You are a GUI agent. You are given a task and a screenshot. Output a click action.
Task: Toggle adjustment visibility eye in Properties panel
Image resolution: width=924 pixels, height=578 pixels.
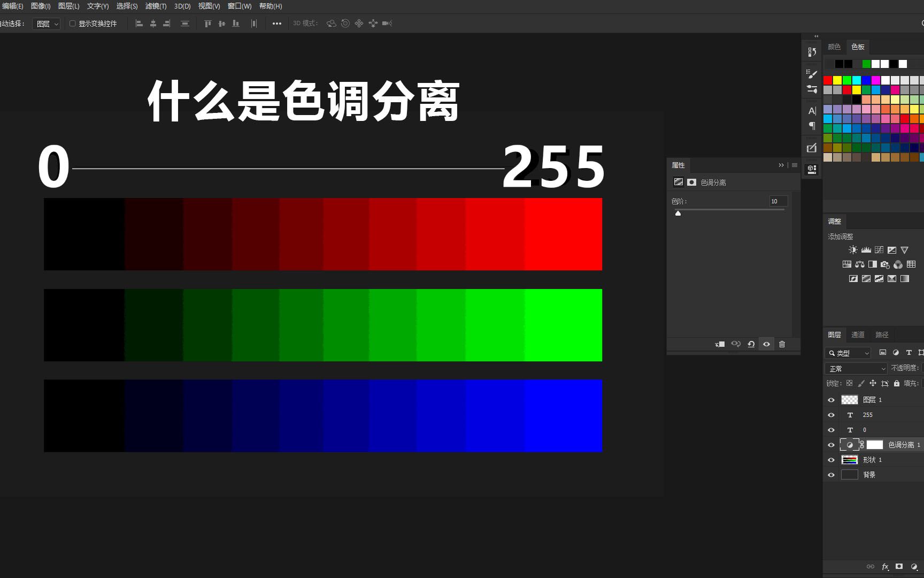tap(766, 344)
